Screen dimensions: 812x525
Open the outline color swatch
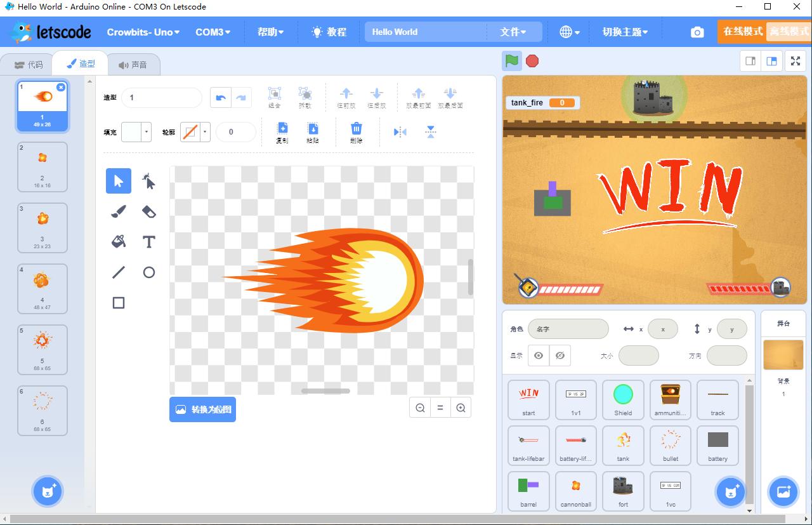(x=195, y=132)
